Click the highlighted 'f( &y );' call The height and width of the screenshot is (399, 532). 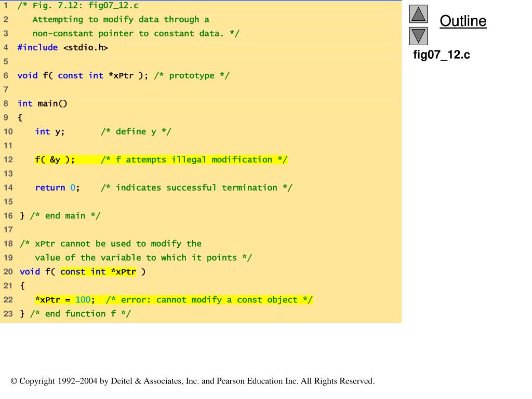tap(55, 159)
